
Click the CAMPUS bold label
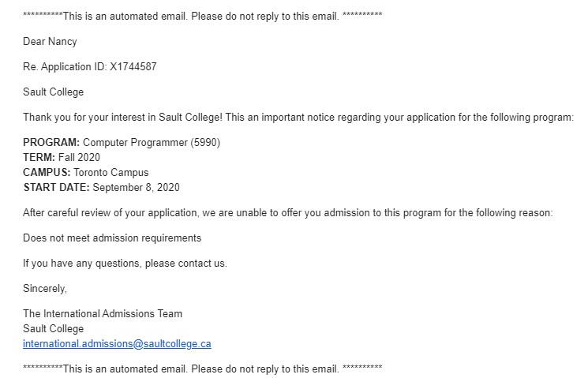(47, 173)
